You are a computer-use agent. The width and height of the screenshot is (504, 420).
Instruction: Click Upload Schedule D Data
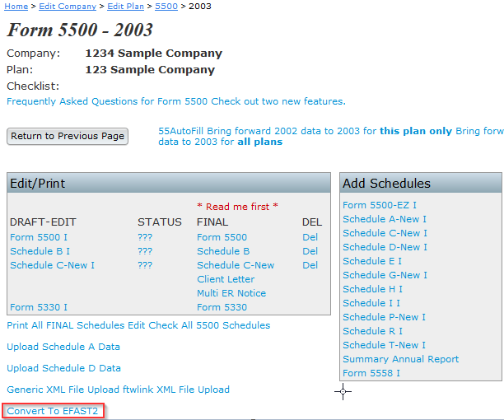coord(63,368)
